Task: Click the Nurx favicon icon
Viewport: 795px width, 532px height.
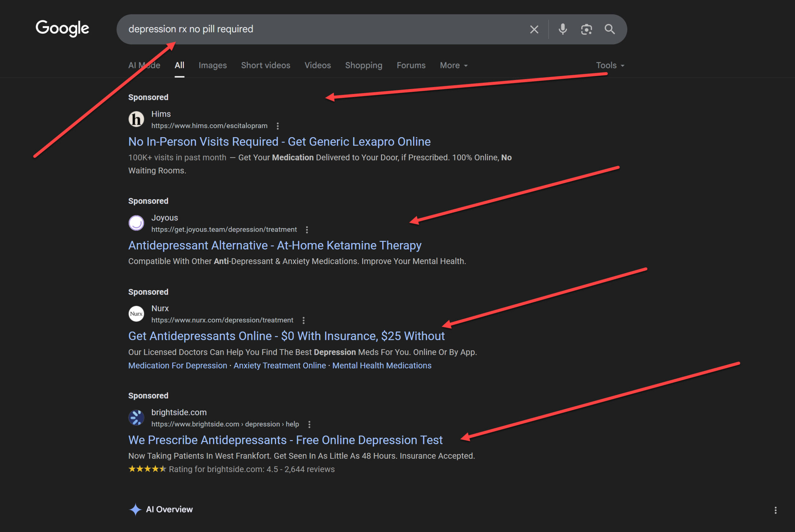Action: [x=136, y=314]
